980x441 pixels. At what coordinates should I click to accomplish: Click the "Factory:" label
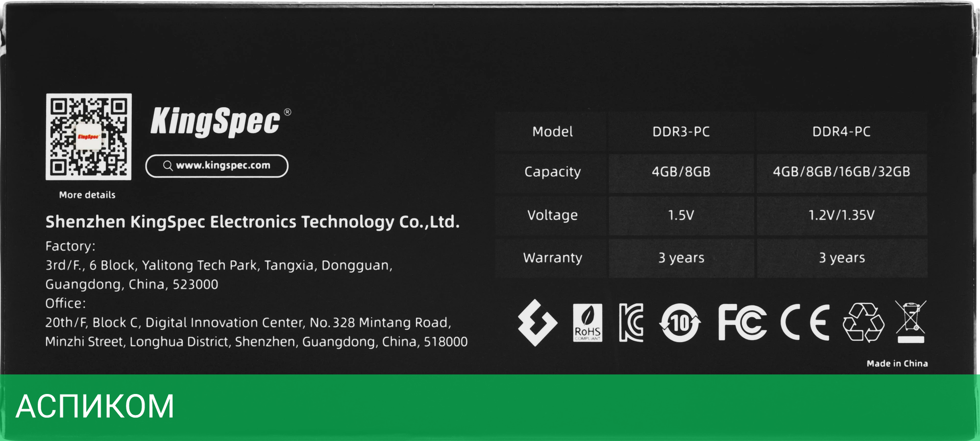point(71,246)
